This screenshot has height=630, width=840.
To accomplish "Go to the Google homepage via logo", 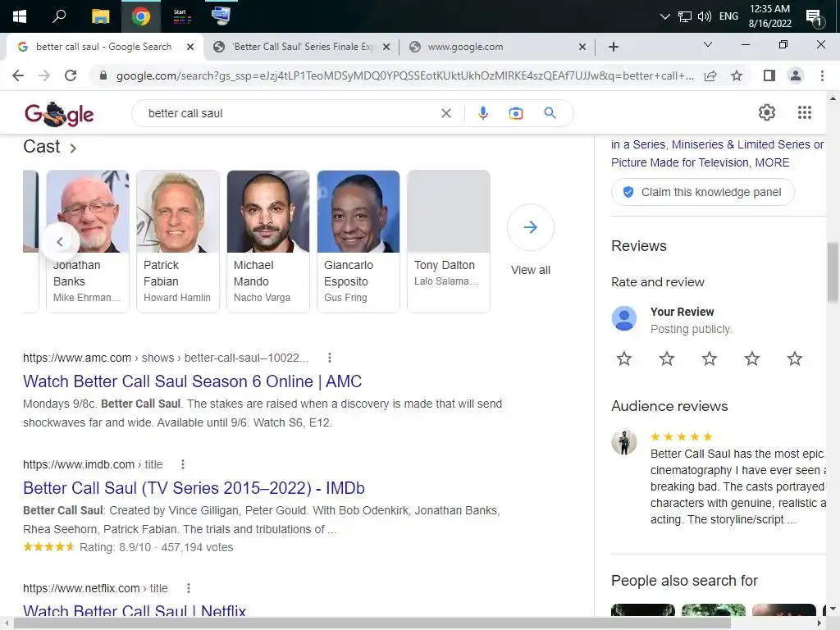I will pos(59,113).
